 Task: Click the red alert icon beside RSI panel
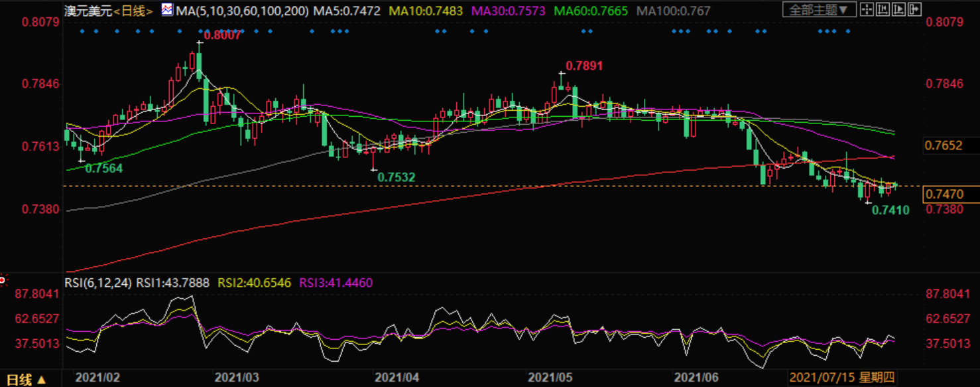coord(3,280)
